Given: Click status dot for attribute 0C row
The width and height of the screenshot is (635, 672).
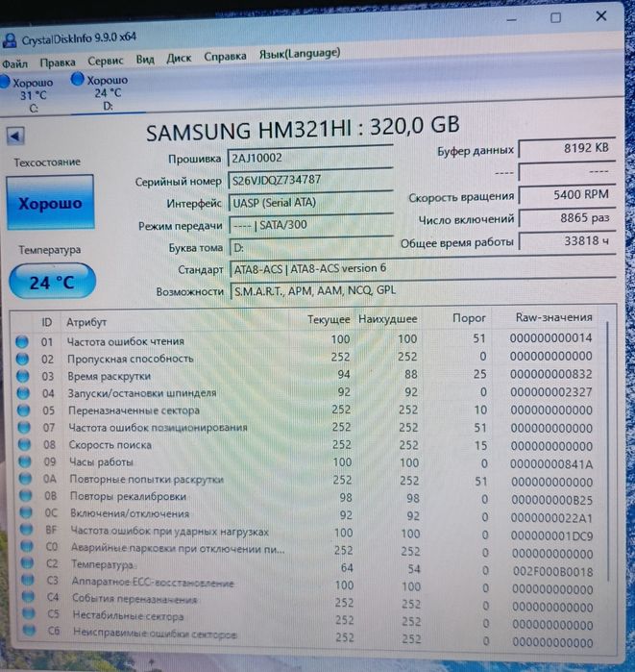Looking at the screenshot, I should 26,512.
